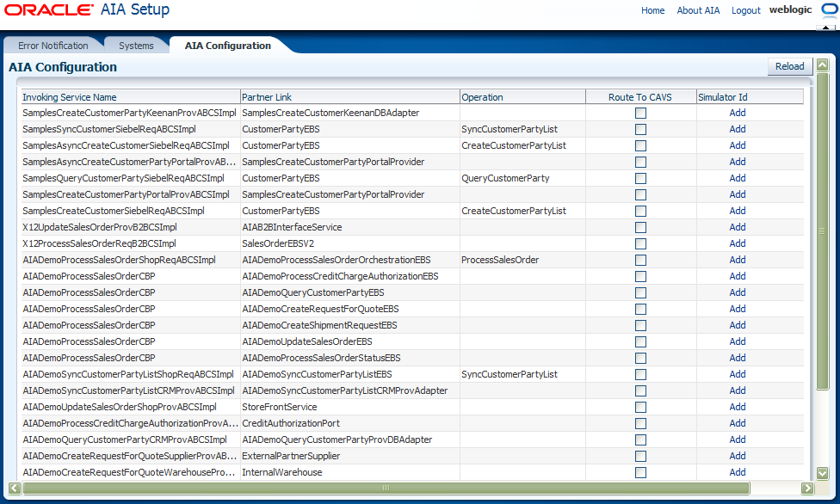The image size is (840, 504).
Task: Add simulator Id for AIAB2BInterfaceService row
Action: coord(737,227)
